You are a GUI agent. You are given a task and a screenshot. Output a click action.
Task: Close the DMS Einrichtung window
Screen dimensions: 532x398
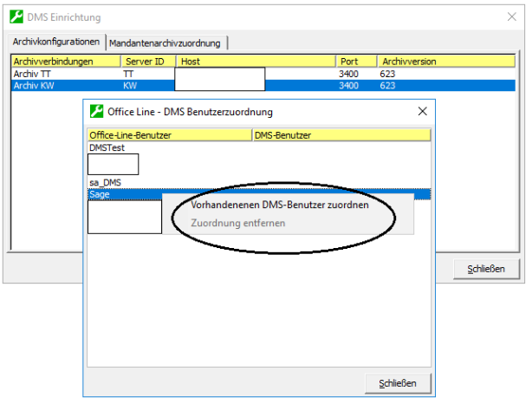point(511,17)
